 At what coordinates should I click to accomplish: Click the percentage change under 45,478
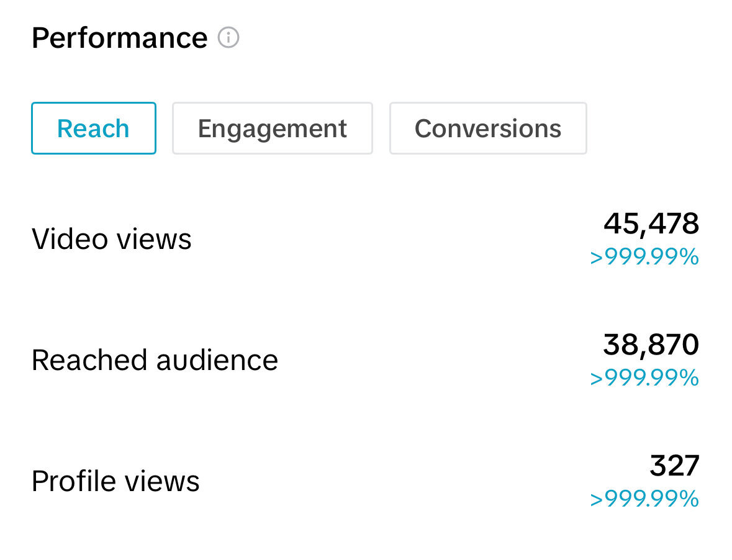point(644,257)
